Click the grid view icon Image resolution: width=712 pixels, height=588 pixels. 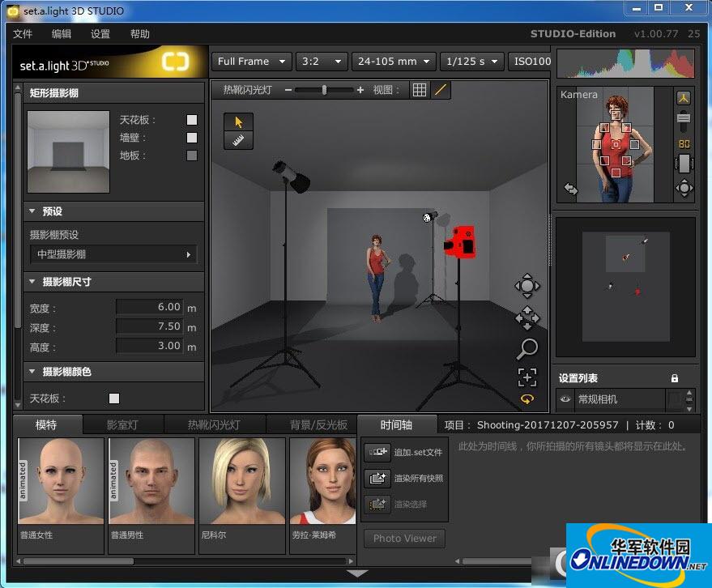point(419,90)
